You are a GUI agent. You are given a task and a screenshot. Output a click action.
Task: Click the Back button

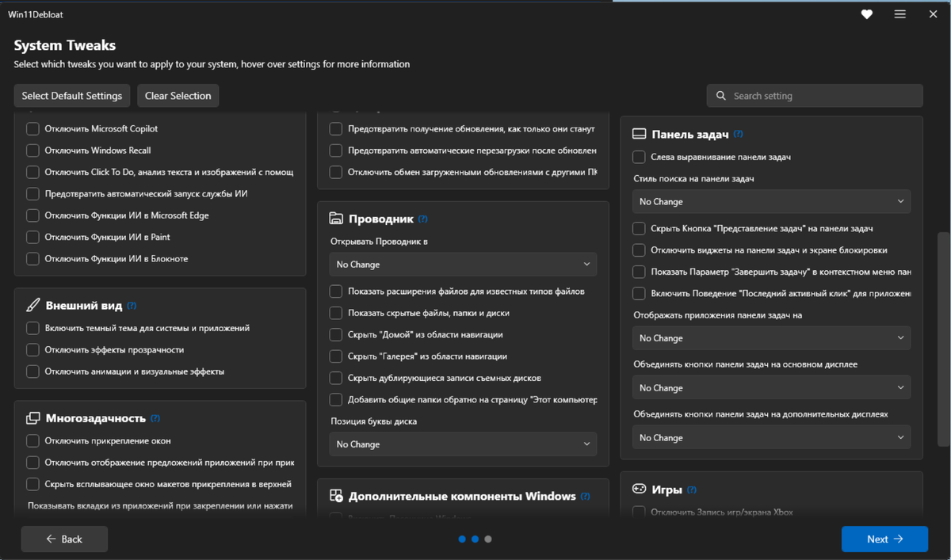pos(64,539)
